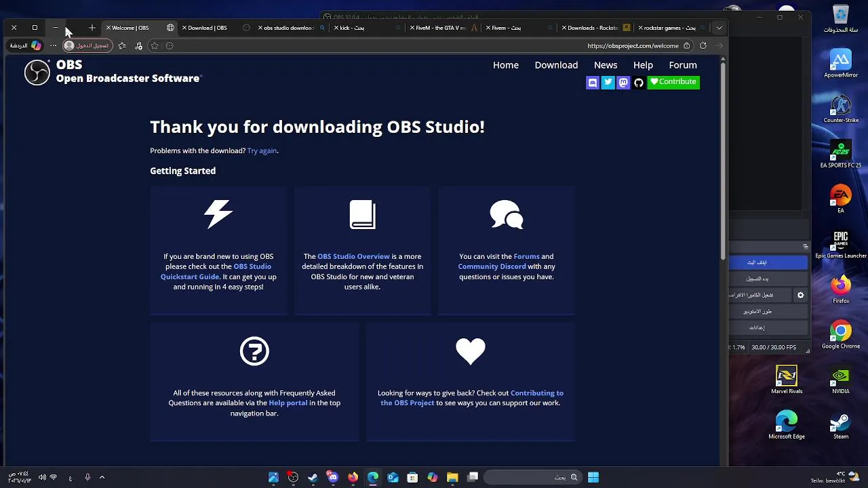Open the browser favorites star-list icon
Viewport: 868px width, 488px height.
[122, 46]
